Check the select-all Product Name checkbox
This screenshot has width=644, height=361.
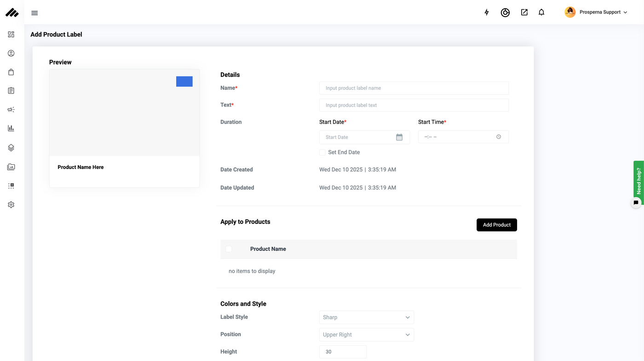(x=229, y=249)
